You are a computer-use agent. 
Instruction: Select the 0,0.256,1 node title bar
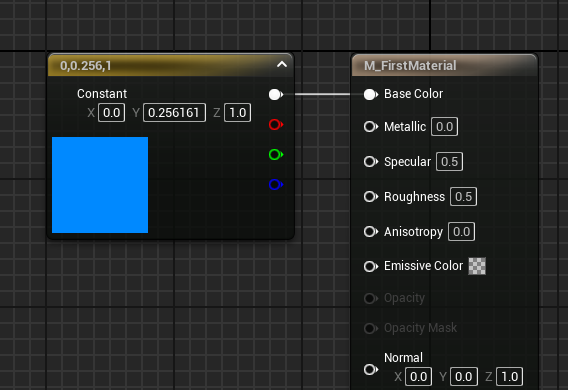[170, 65]
